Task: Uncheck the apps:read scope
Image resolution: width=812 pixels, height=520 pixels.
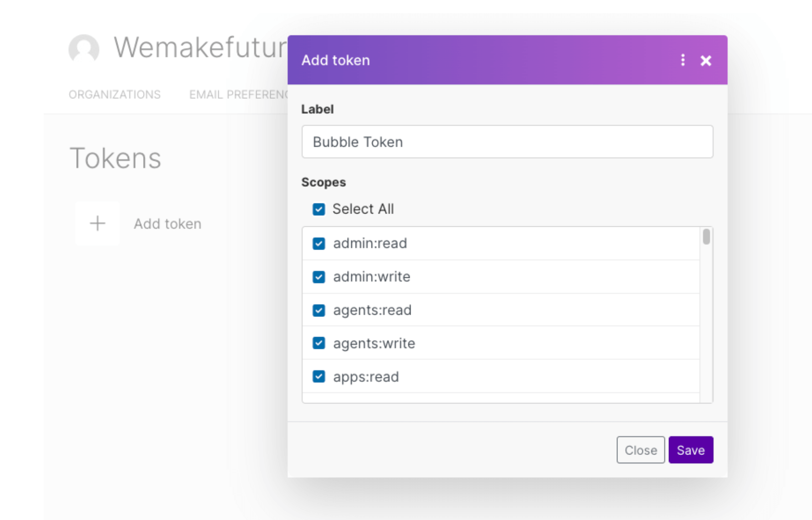Action: (x=319, y=377)
